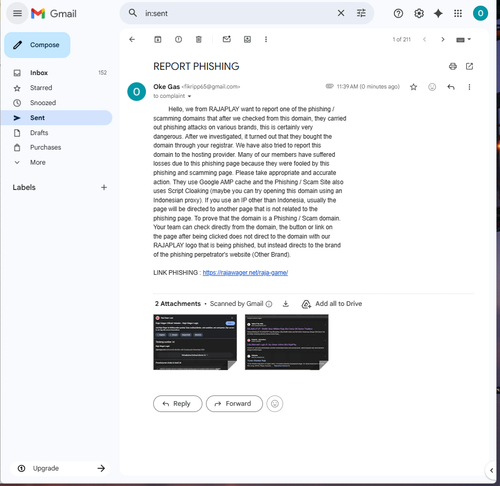The image size is (500, 486).
Task: Open the Google apps grid
Action: (x=458, y=13)
